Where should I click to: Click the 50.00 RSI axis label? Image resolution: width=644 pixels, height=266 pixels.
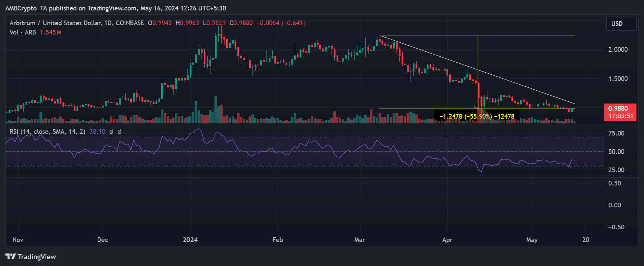click(616, 152)
